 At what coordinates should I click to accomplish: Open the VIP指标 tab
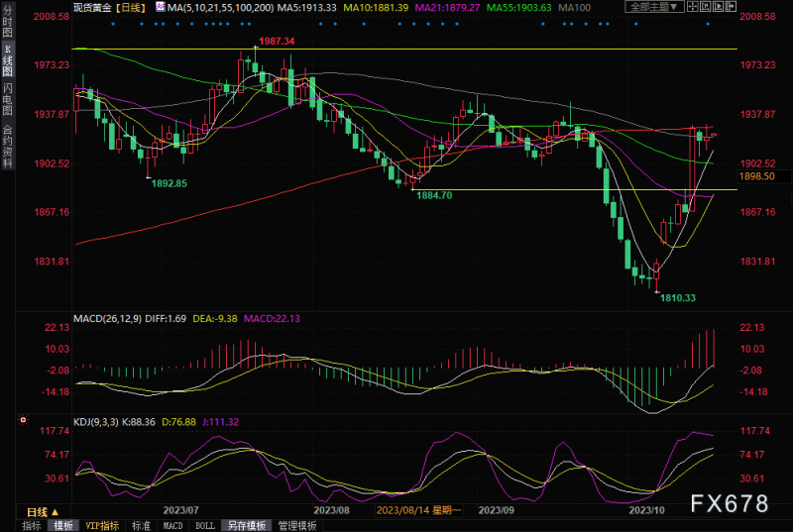point(101,525)
